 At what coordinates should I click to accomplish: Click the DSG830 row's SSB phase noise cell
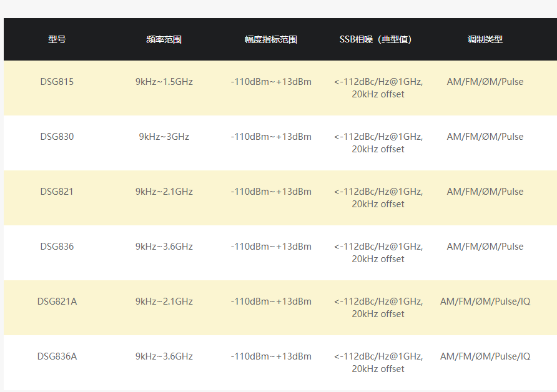[378, 143]
